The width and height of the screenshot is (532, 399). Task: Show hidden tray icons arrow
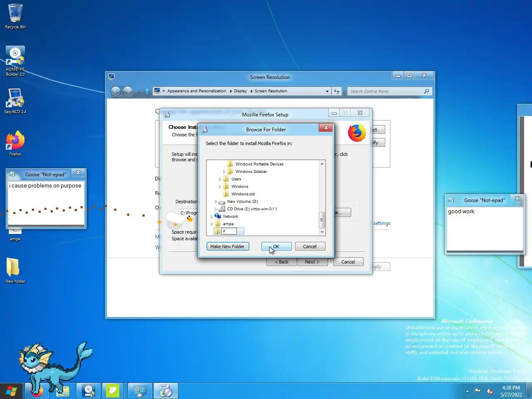467,391
